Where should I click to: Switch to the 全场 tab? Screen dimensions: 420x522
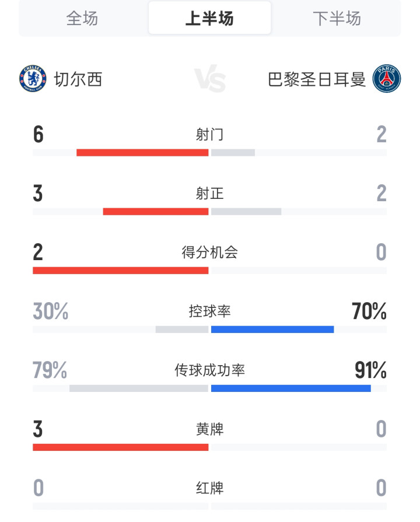tap(82, 18)
